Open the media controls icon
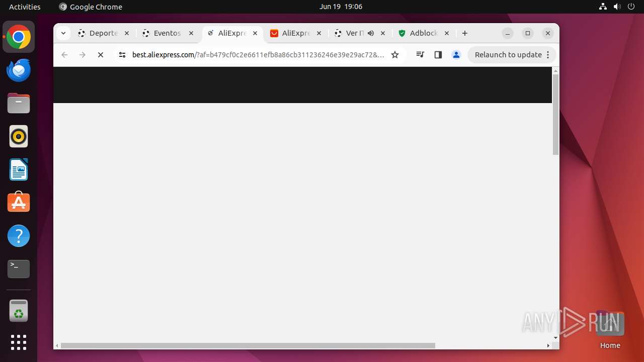This screenshot has width=644, height=362. click(x=420, y=55)
